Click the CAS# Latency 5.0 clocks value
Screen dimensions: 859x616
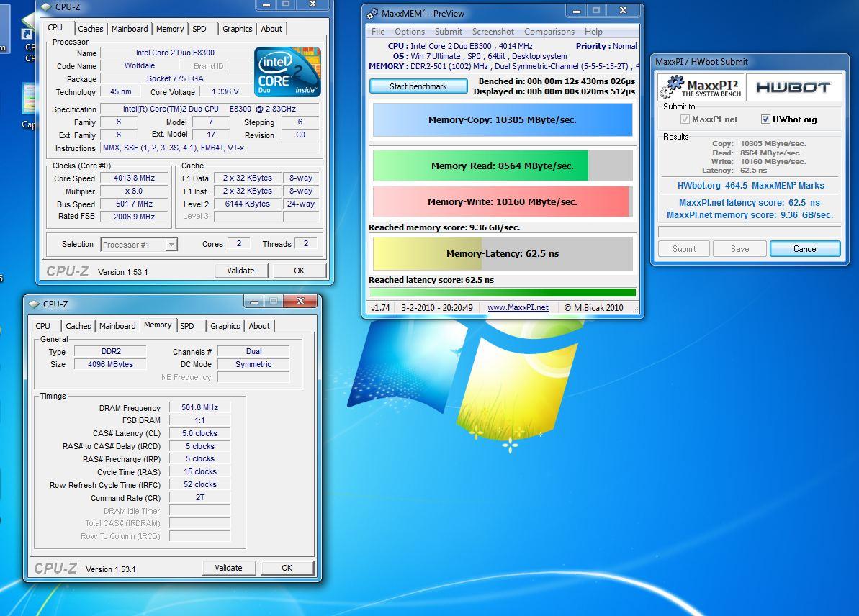(x=199, y=433)
